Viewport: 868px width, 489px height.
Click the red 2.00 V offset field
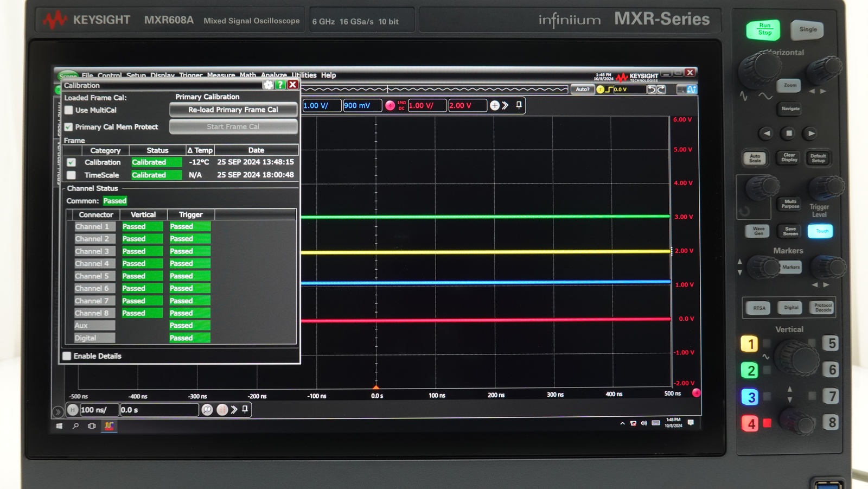click(468, 105)
